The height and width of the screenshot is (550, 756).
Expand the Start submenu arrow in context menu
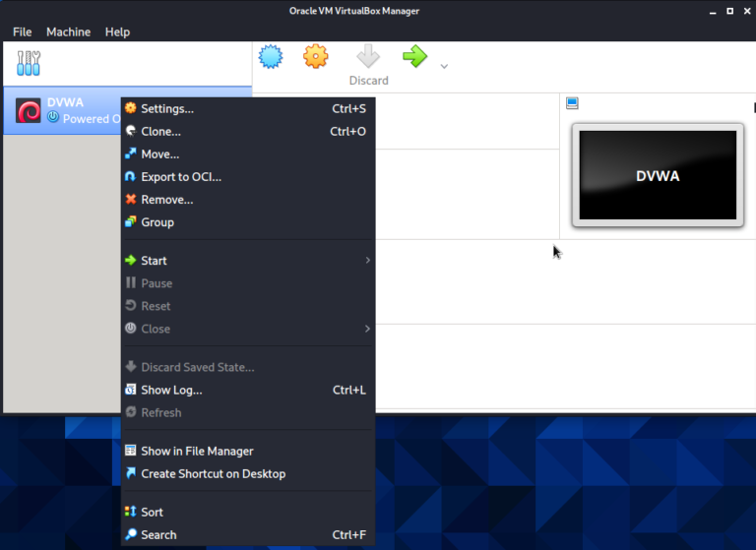(367, 261)
